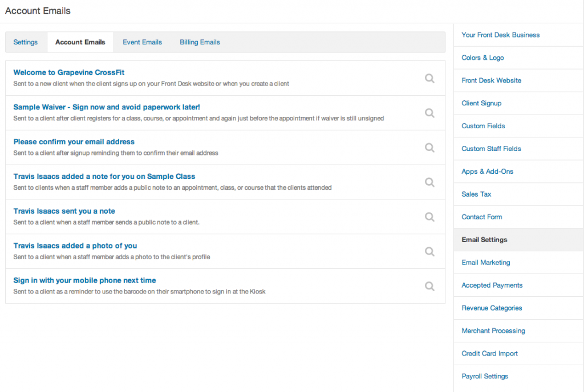Open the Event Emails tab
This screenshot has width=584, height=392.
pyautogui.click(x=142, y=42)
